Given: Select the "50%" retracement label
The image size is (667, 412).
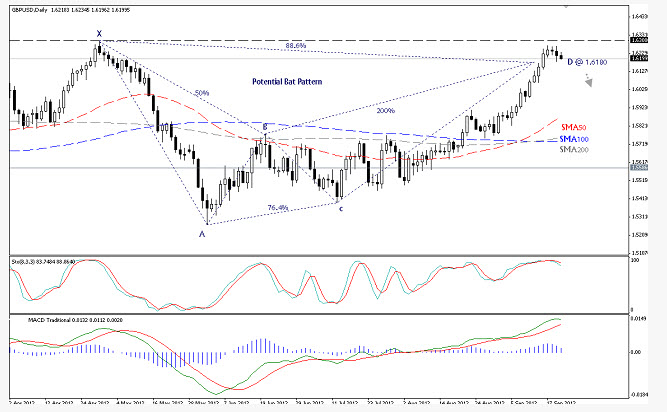Looking at the screenshot, I should click(202, 93).
